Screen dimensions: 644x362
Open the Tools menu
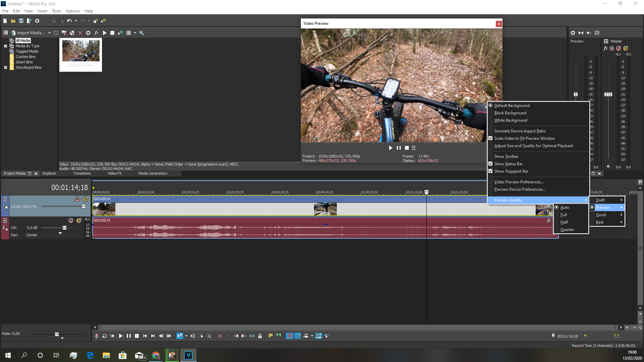[x=56, y=11]
